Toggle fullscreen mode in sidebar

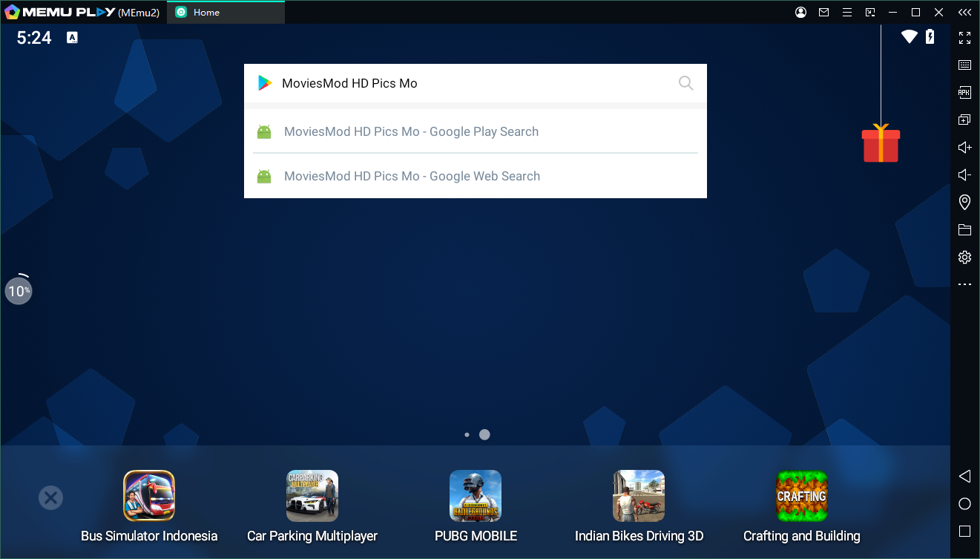click(x=964, y=38)
